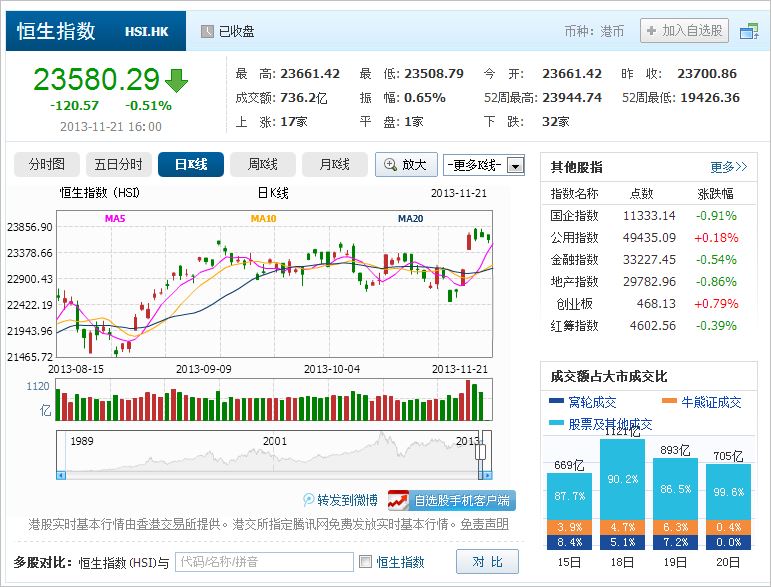
Task: Toggle the 恒生指数 comparison checkbox
Action: (365, 561)
